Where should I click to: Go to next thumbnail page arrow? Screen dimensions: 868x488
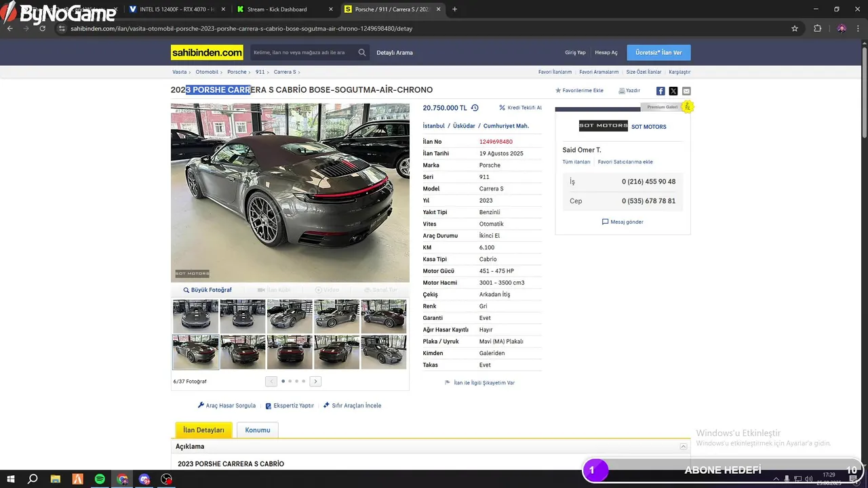(315, 381)
